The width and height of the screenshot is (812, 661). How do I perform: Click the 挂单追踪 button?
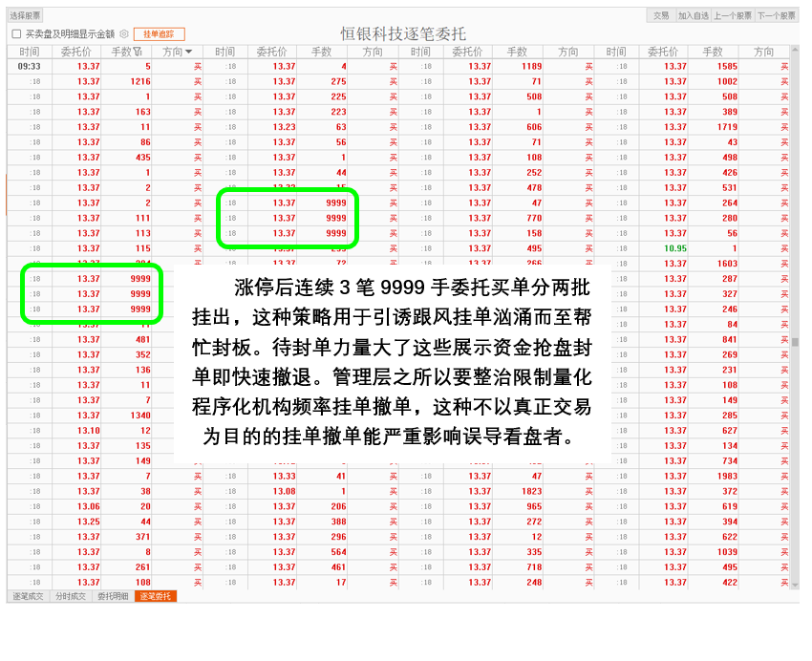159,33
